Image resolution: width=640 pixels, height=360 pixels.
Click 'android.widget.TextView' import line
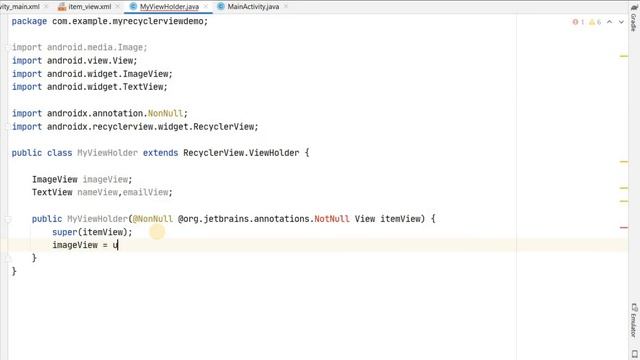(x=89, y=87)
